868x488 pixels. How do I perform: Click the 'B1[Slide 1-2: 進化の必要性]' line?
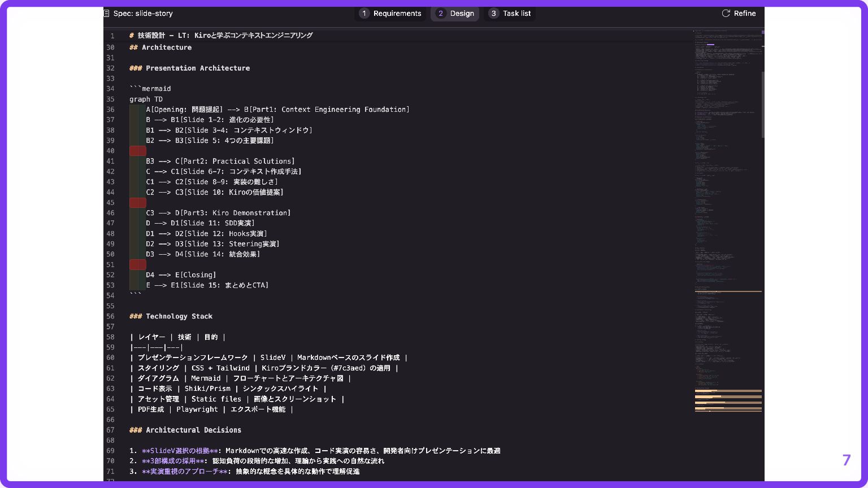click(x=210, y=120)
